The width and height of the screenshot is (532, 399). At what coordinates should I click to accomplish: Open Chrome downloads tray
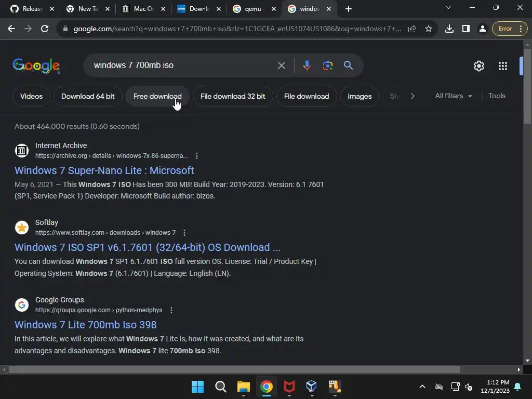coord(449,29)
